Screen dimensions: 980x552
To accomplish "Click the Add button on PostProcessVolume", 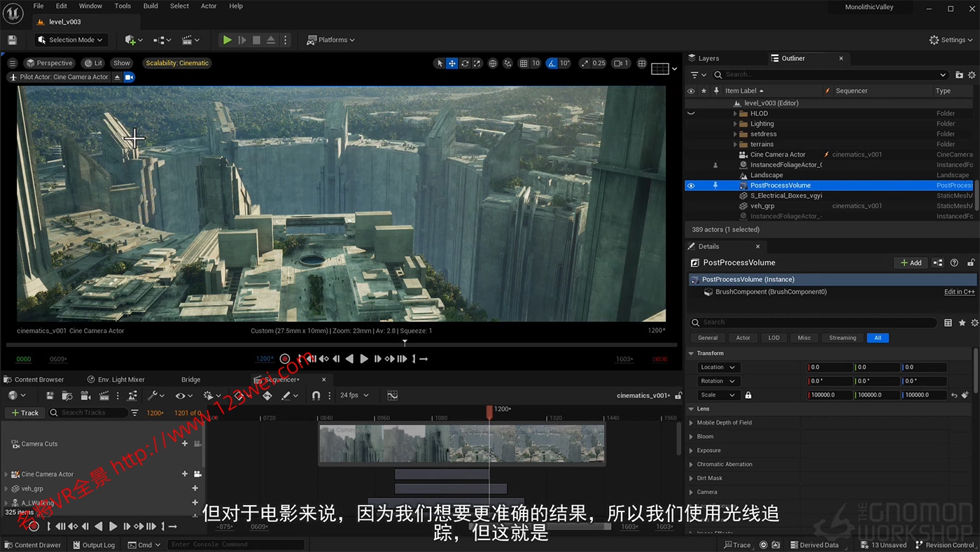I will point(910,262).
